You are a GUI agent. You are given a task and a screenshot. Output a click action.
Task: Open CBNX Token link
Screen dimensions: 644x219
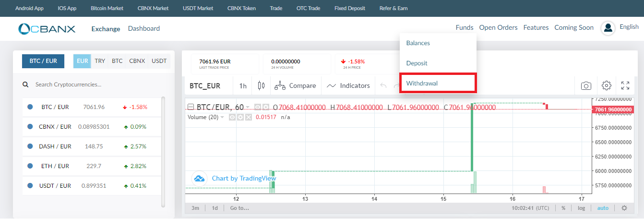pyautogui.click(x=241, y=8)
